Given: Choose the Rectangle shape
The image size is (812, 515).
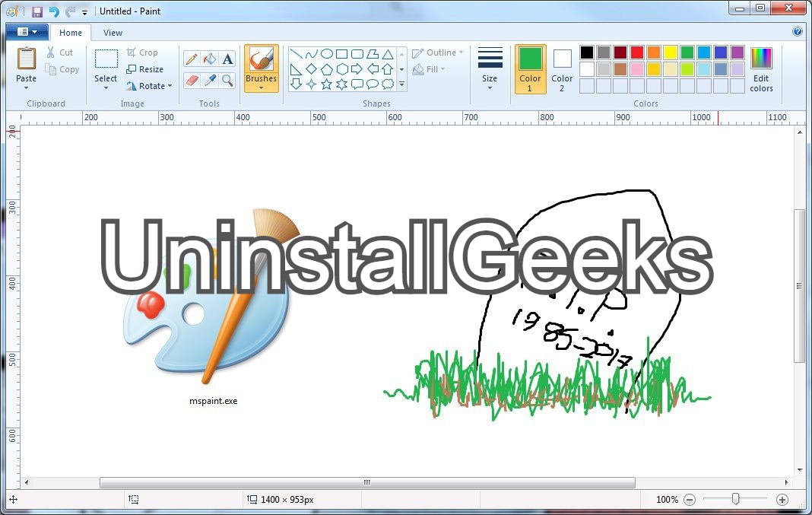Looking at the screenshot, I should pyautogui.click(x=342, y=53).
